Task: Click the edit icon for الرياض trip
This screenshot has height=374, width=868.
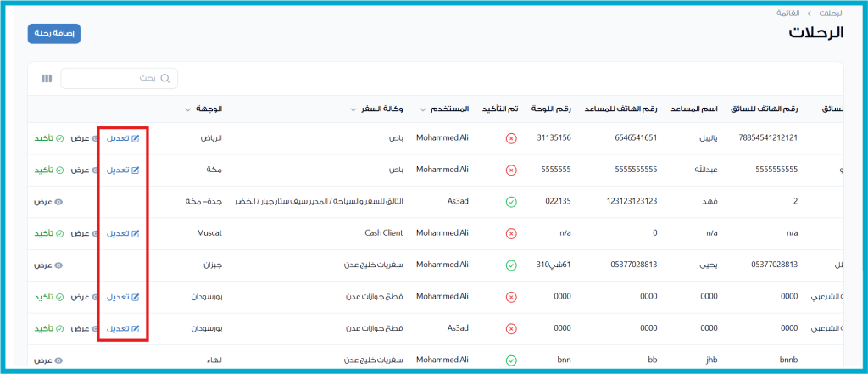Action: coord(134,138)
